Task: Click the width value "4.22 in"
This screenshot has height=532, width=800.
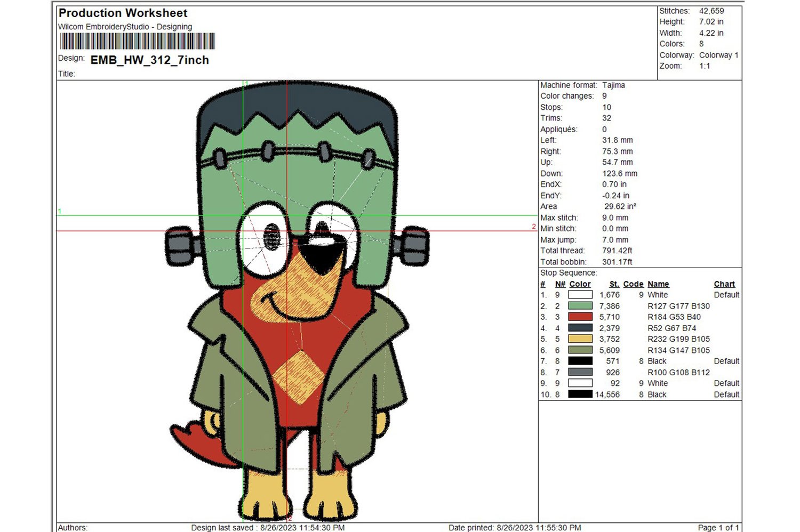Action: tap(711, 33)
